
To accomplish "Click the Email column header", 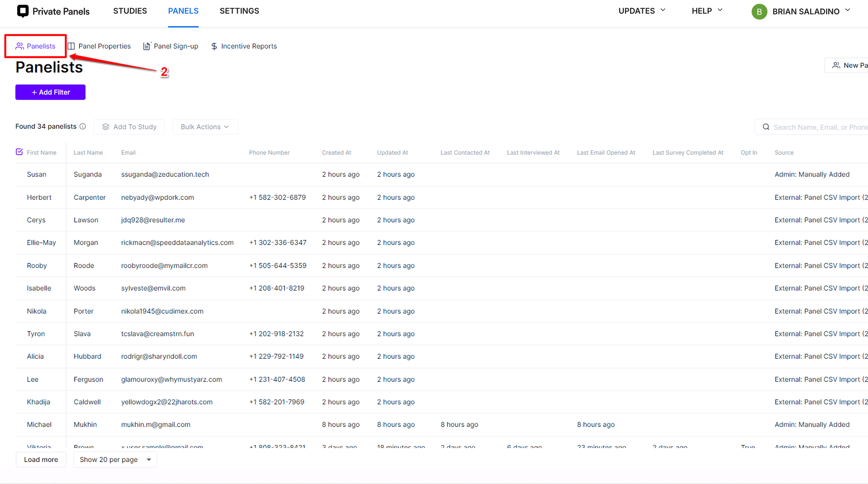I will (128, 153).
